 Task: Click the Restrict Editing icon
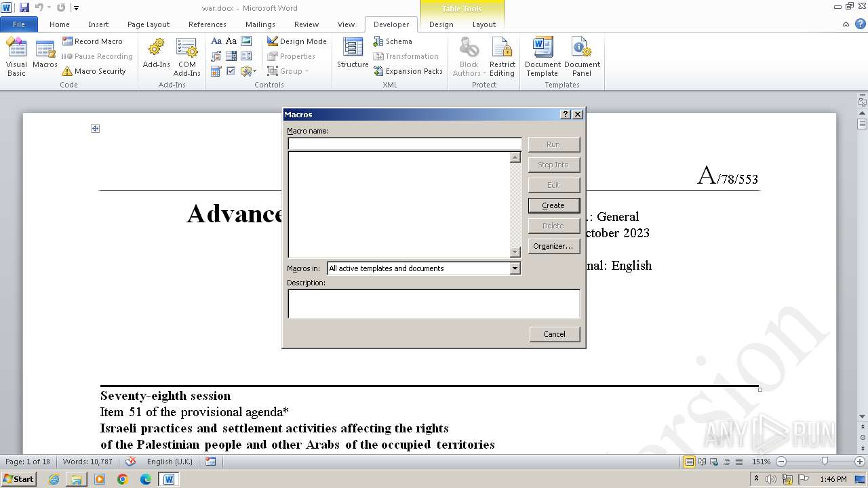(502, 57)
